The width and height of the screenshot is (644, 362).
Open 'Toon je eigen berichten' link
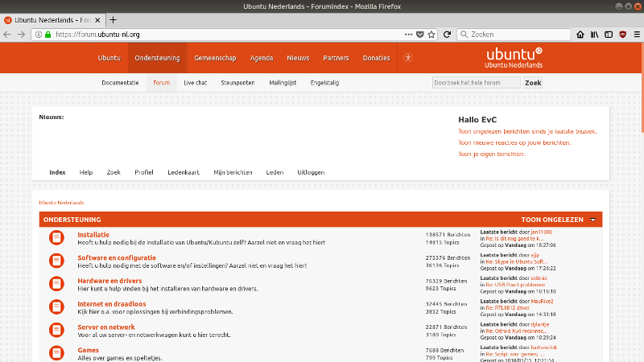(x=492, y=154)
